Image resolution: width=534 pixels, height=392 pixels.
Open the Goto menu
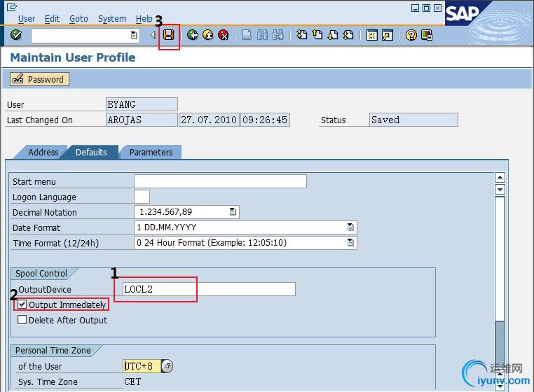point(78,19)
